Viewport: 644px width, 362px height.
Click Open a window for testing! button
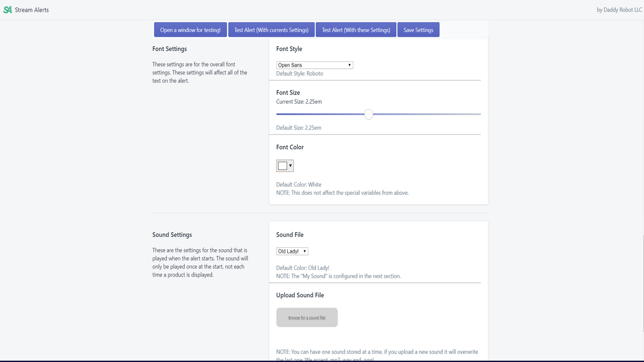click(x=190, y=30)
